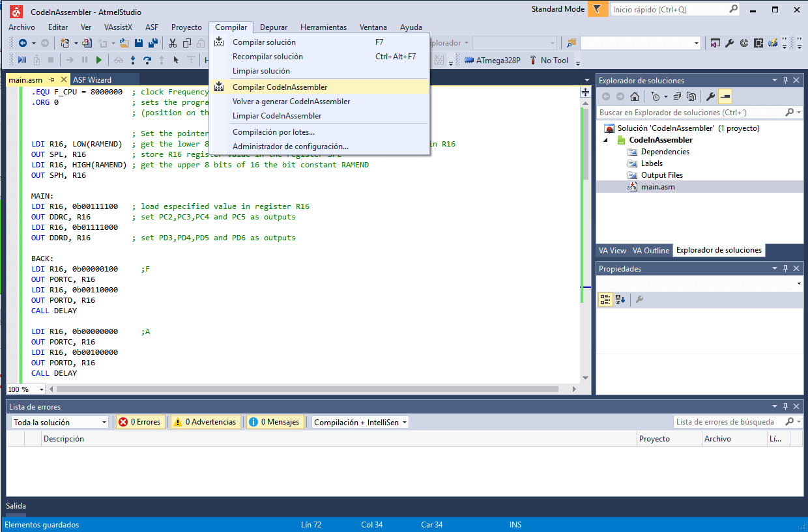Save the file with single floppy icon
This screenshot has height=532, width=808.
[x=139, y=43]
